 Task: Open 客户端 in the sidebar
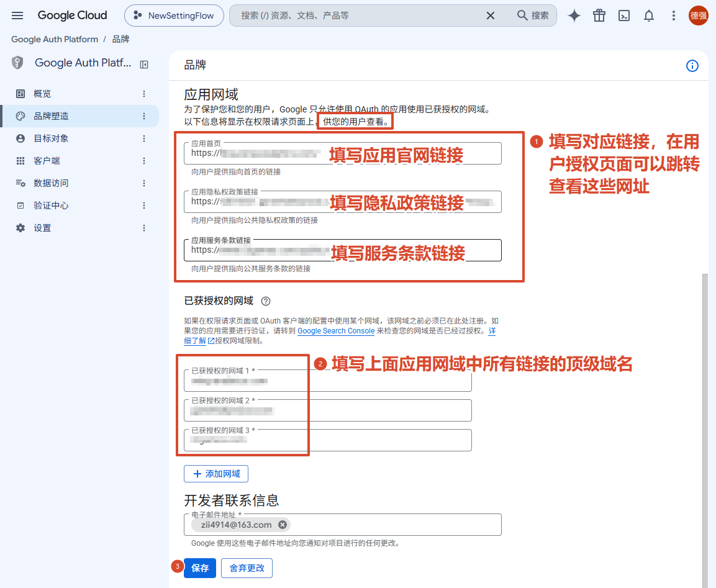coord(79,161)
